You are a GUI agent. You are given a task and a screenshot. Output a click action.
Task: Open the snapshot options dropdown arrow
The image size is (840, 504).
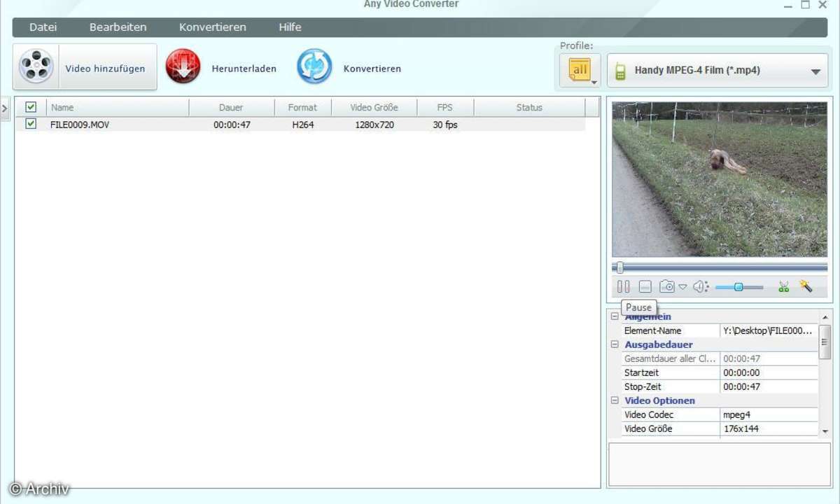point(682,287)
